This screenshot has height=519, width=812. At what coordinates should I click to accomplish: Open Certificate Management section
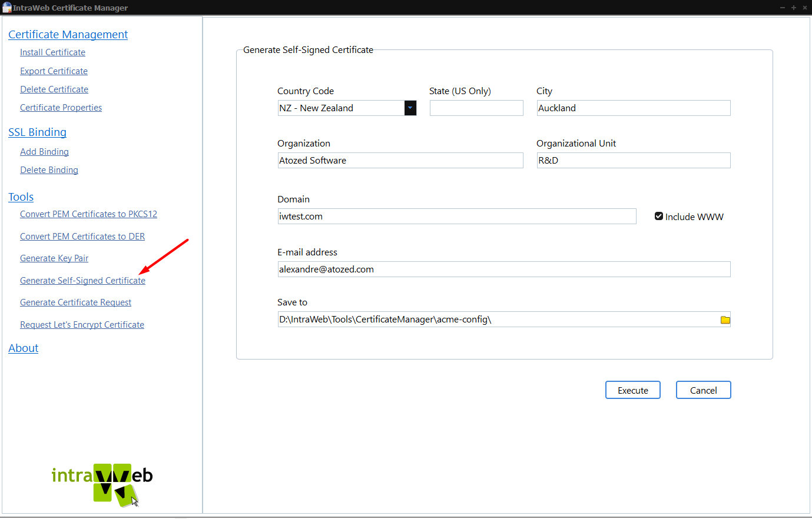(x=68, y=35)
